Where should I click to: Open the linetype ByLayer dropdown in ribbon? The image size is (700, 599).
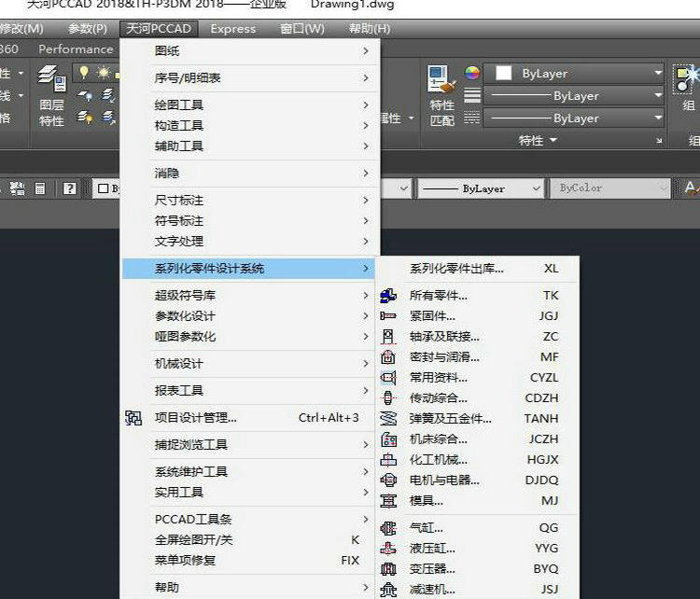tap(574, 118)
